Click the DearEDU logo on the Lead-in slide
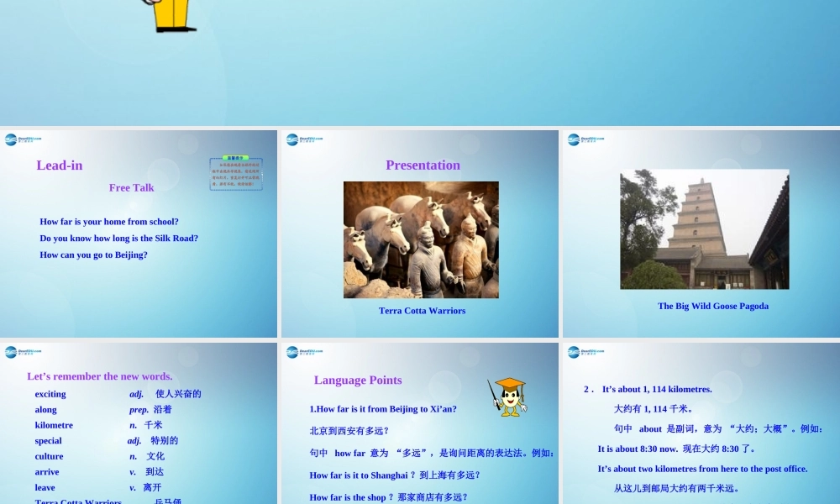This screenshot has width=840, height=504. (22, 139)
